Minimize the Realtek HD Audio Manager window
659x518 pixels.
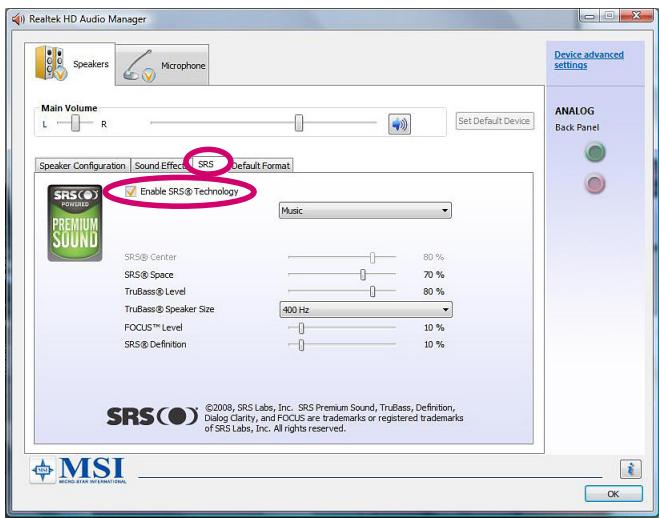click(589, 16)
